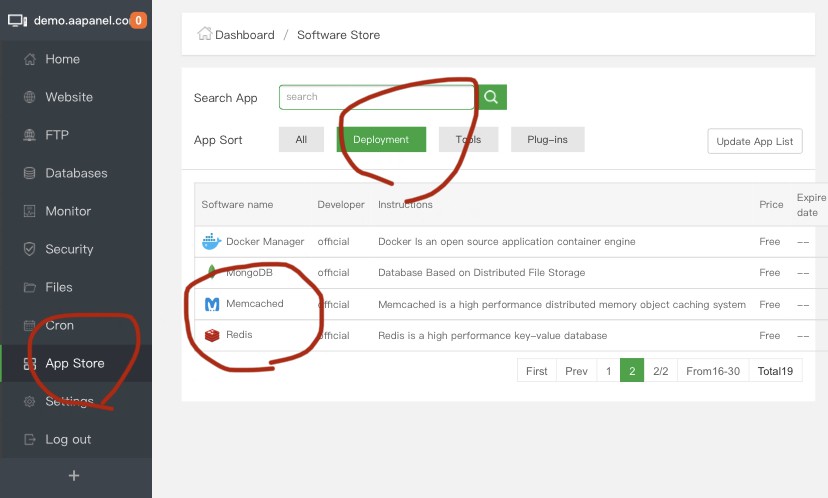Viewport: 828px width, 498px height.
Task: Focus the Search App input field
Action: click(x=377, y=97)
